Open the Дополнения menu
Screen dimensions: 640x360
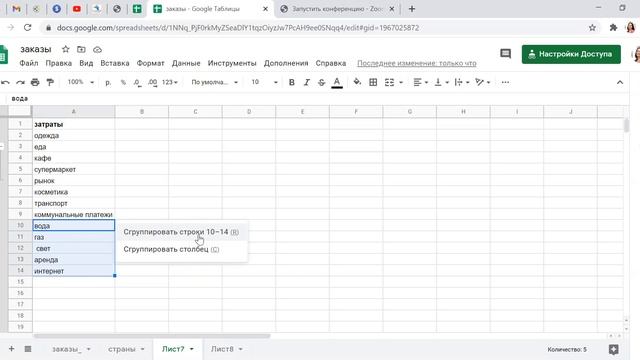286,63
